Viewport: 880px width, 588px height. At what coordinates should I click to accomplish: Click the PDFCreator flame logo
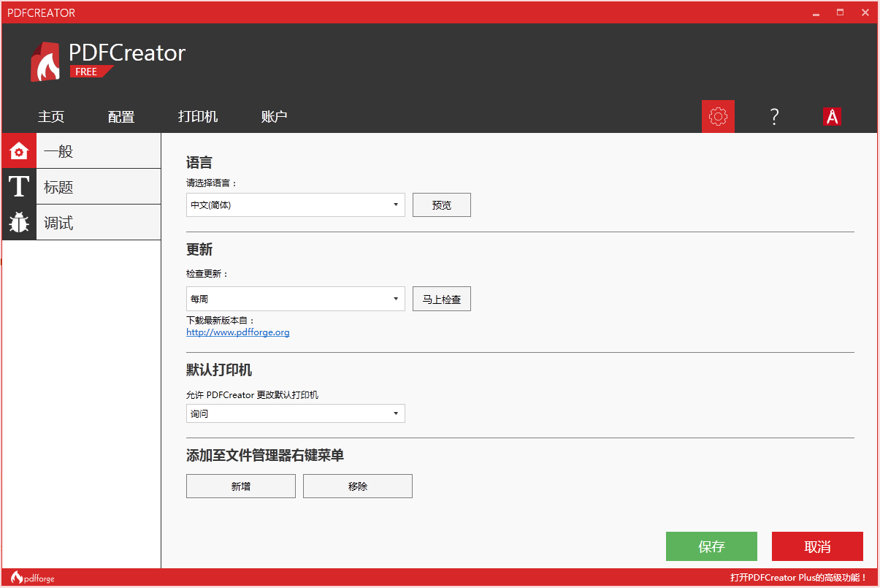pos(45,61)
